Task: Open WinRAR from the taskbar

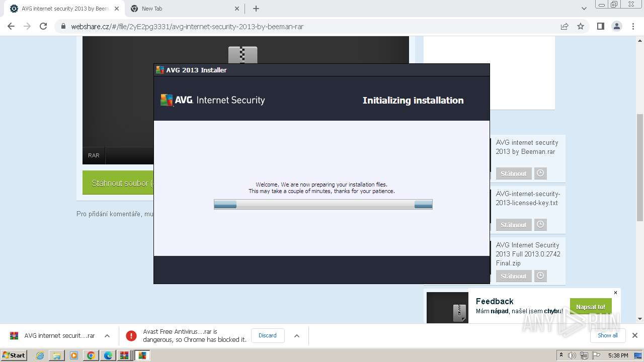Action: pyautogui.click(x=124, y=355)
